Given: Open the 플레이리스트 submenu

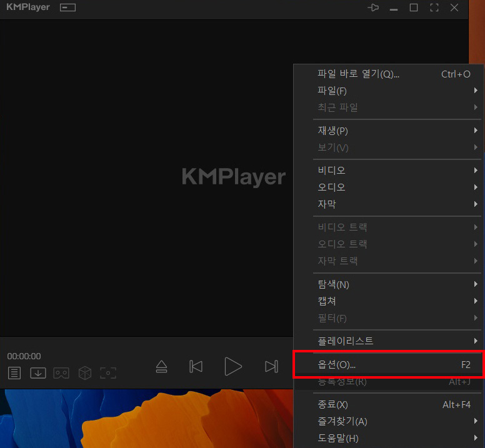Looking at the screenshot, I should pyautogui.click(x=388, y=341).
